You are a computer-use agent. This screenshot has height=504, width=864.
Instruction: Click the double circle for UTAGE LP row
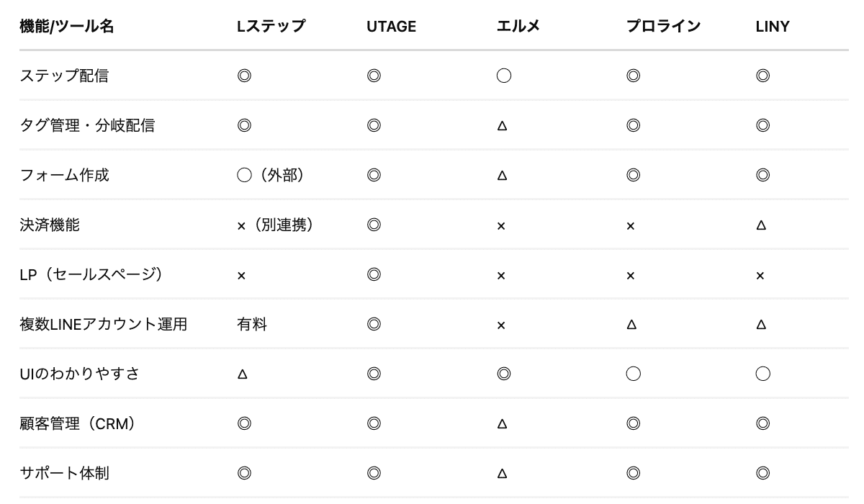(374, 274)
